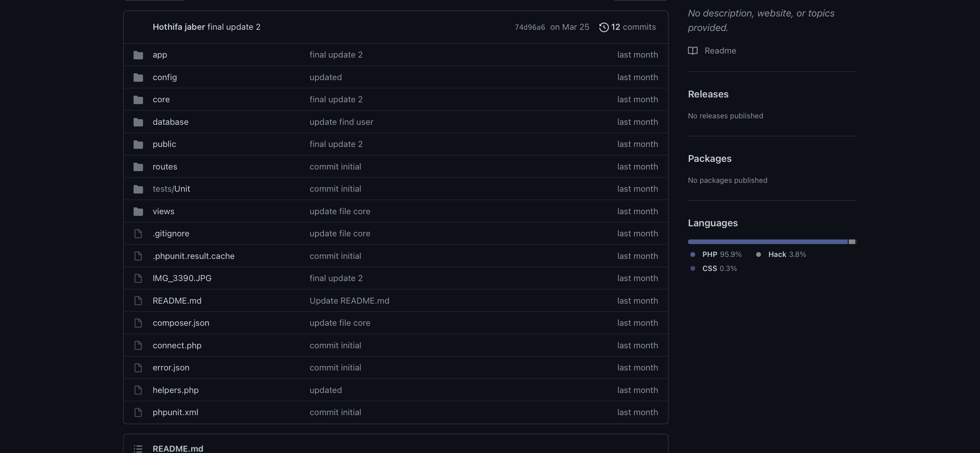
Task: Open the Releases section heading
Action: [x=708, y=94]
